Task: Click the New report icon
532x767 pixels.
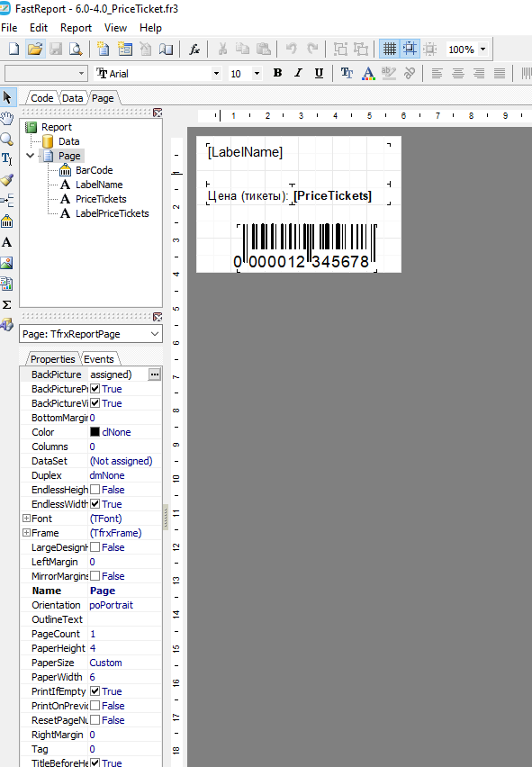Action: coord(14,49)
